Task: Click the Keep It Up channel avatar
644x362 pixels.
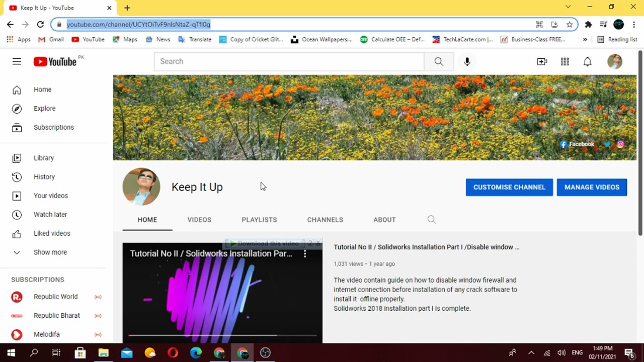Action: [141, 187]
